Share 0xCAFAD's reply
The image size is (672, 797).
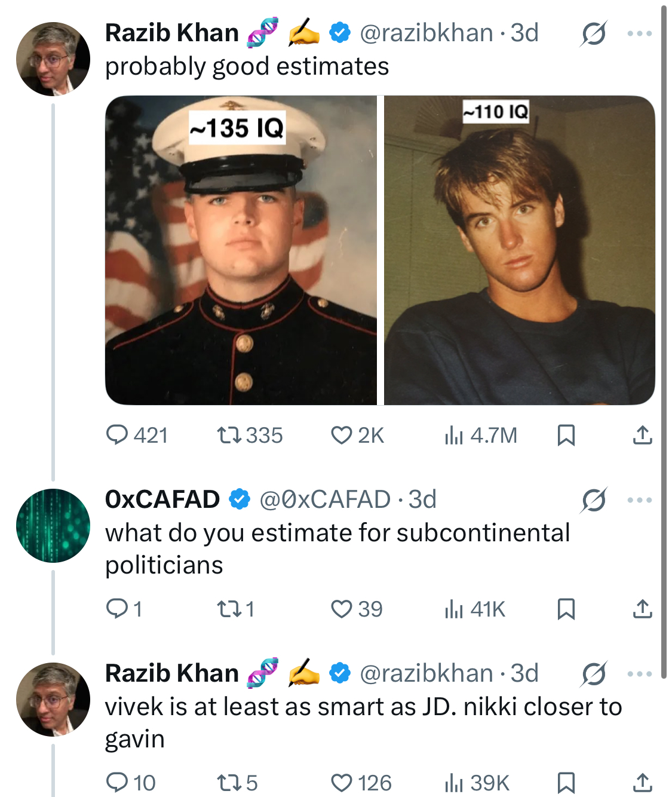(642, 609)
